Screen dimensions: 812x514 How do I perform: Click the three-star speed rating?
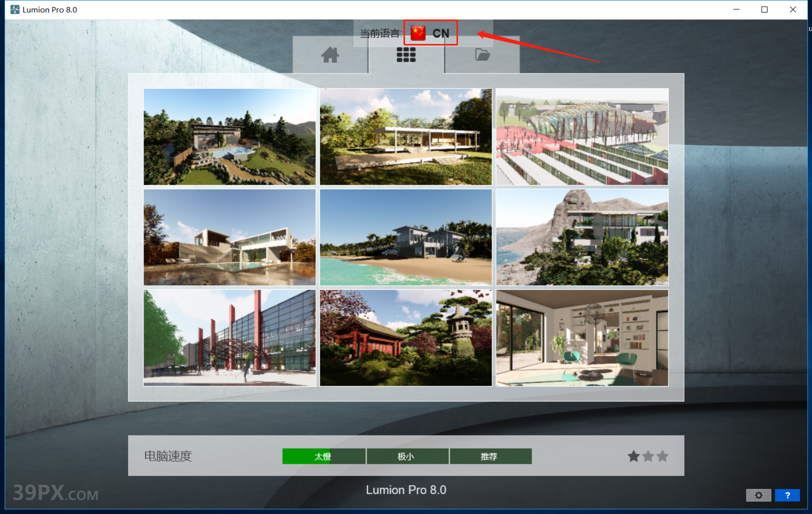click(648, 456)
